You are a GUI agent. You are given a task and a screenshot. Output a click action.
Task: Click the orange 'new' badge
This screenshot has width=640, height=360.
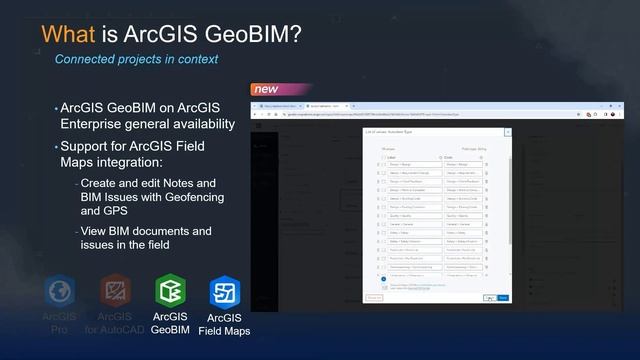pos(282,89)
